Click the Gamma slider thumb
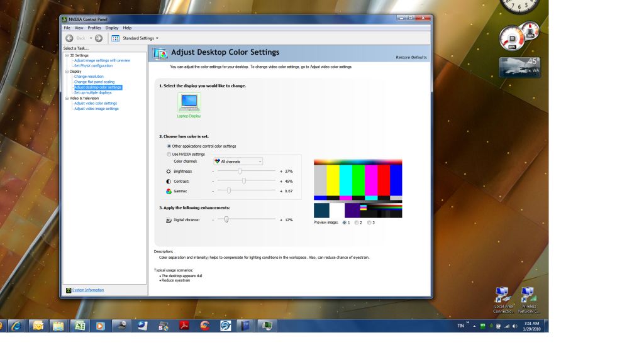 [x=229, y=191]
